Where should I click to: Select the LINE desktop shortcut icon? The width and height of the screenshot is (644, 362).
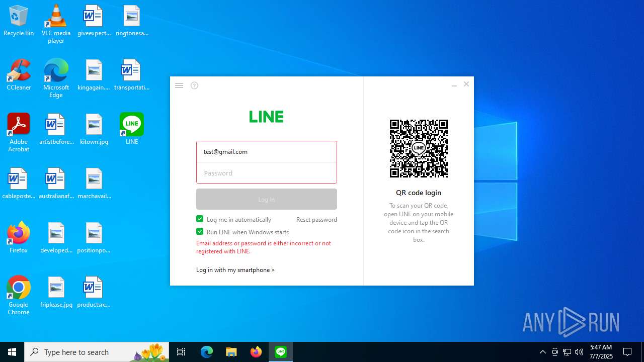coord(132,130)
